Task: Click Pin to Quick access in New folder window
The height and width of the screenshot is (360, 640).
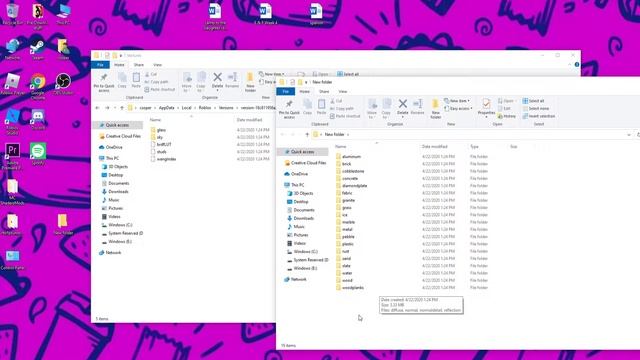Action: (289, 109)
